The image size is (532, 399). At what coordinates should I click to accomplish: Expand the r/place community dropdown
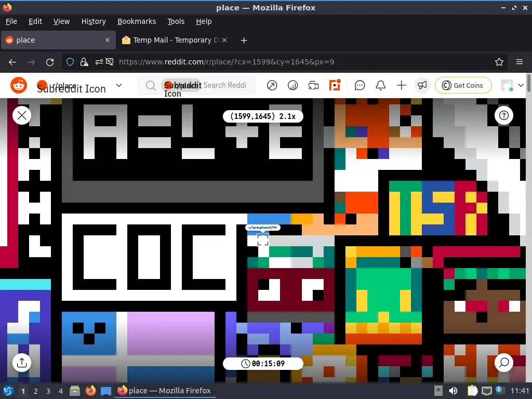click(119, 85)
